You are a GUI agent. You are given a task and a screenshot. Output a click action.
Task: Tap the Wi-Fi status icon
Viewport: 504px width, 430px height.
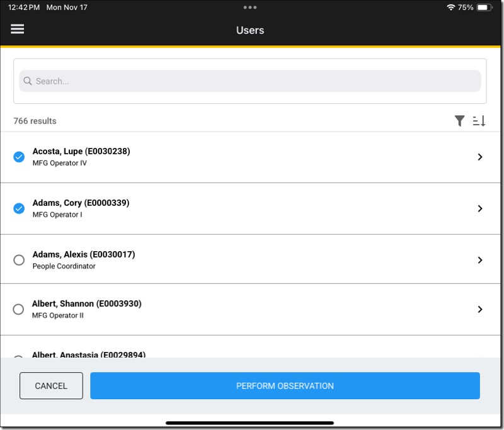450,8
